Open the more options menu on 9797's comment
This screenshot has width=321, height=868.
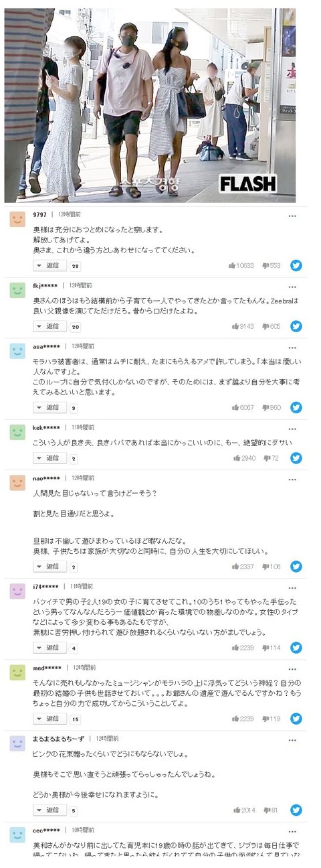click(x=292, y=216)
